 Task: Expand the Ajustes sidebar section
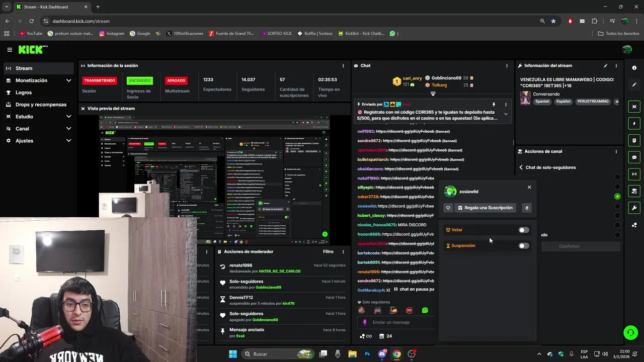tap(69, 141)
